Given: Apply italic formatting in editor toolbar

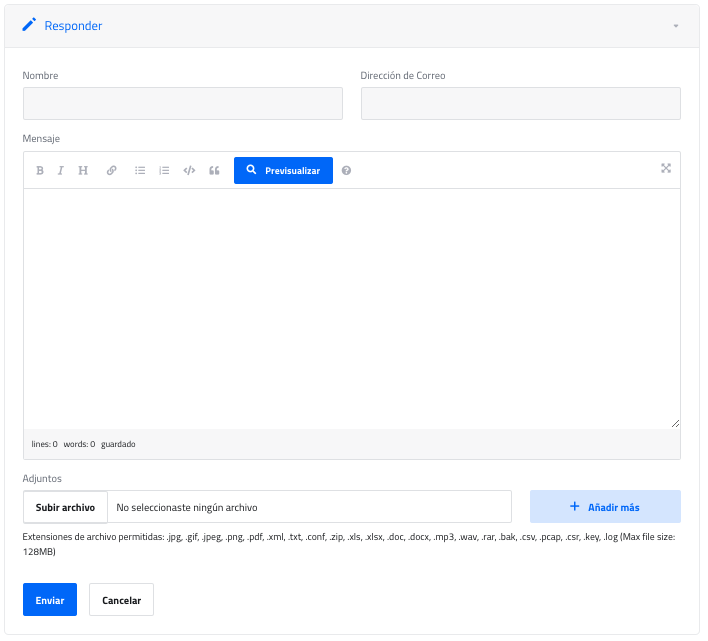Looking at the screenshot, I should click(60, 171).
